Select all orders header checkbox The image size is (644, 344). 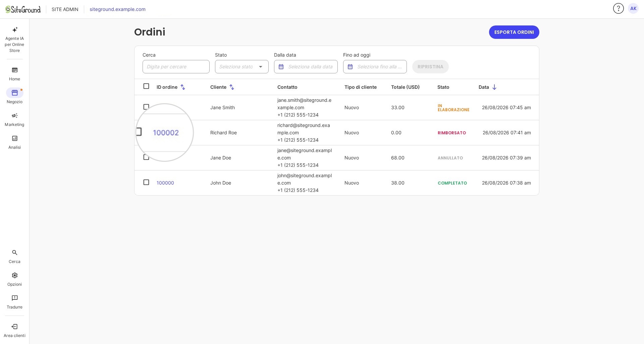click(146, 86)
